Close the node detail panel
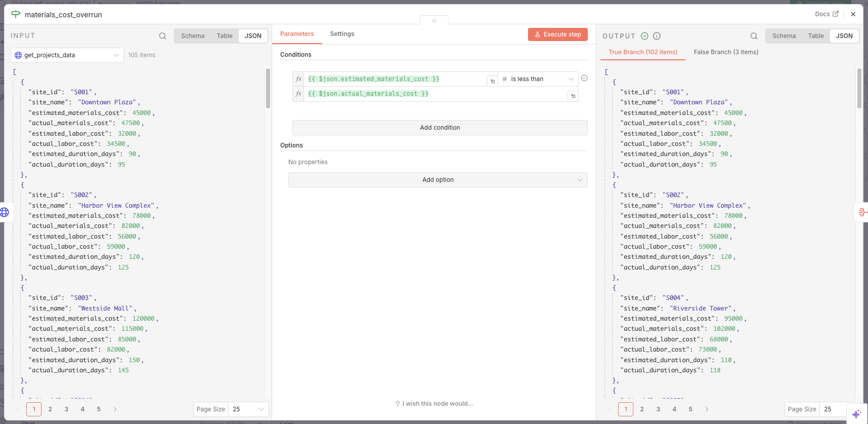 (x=853, y=14)
